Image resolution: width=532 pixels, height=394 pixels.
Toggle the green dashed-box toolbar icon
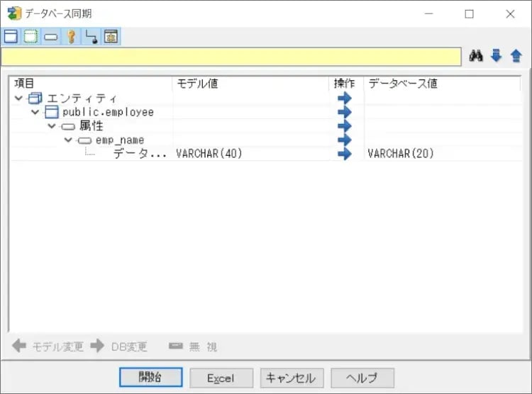coord(31,37)
